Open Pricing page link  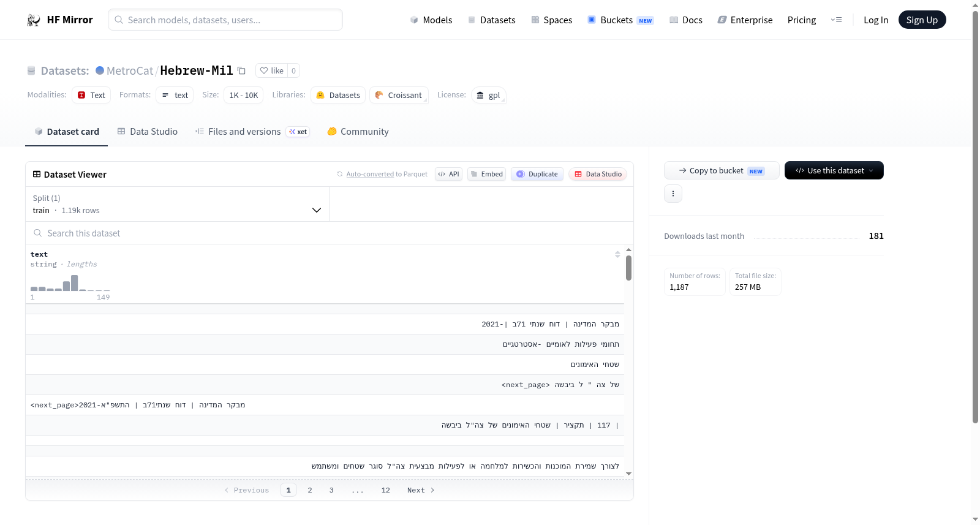pos(802,20)
